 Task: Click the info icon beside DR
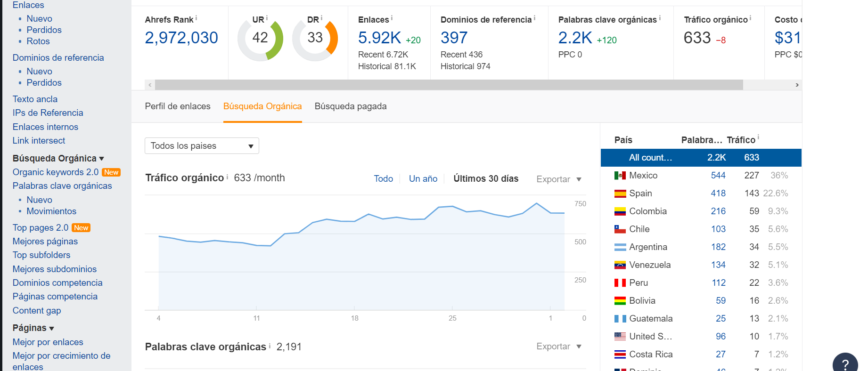(x=321, y=18)
